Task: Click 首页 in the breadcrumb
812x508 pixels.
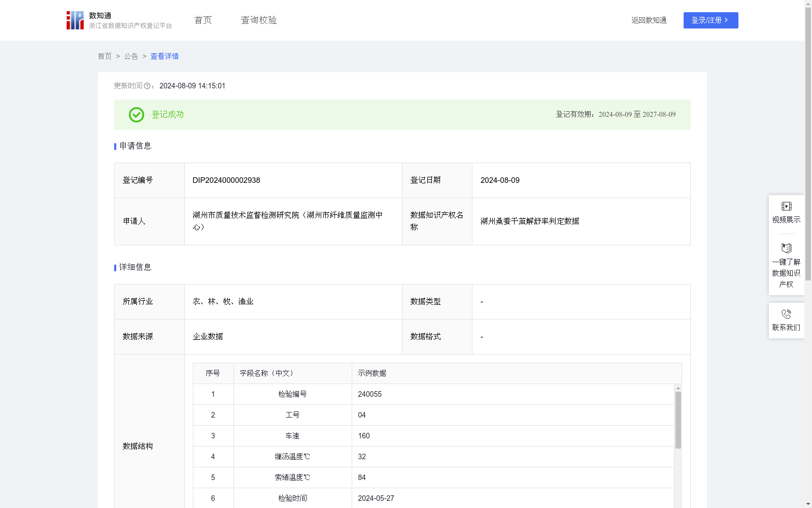Action: click(x=105, y=56)
